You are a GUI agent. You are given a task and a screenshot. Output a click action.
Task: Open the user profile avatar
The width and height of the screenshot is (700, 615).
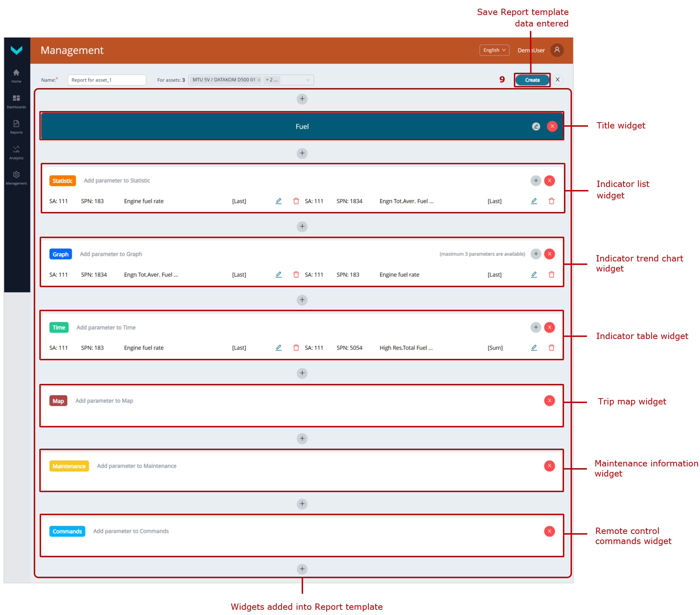point(557,50)
